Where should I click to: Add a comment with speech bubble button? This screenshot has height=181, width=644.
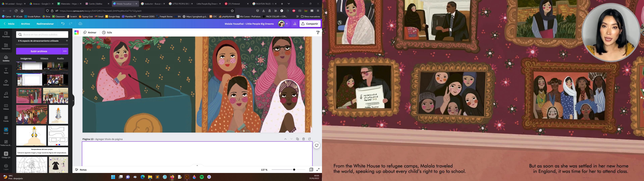click(317, 145)
